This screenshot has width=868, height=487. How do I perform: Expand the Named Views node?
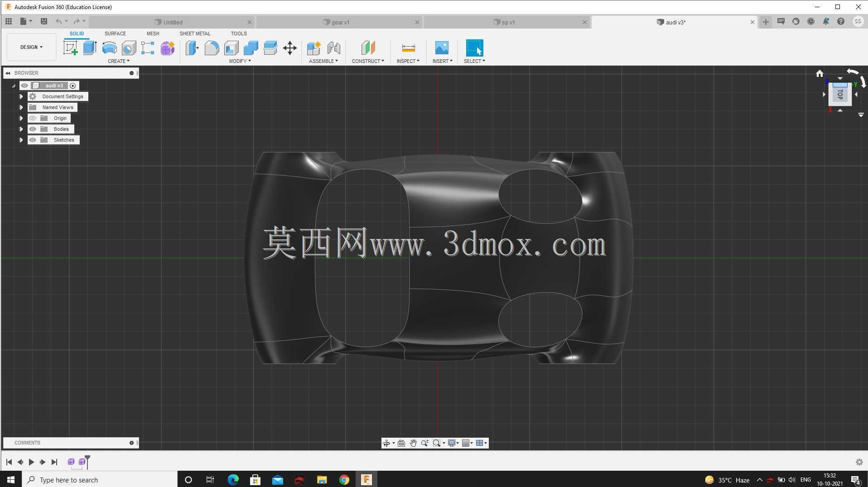(21, 107)
